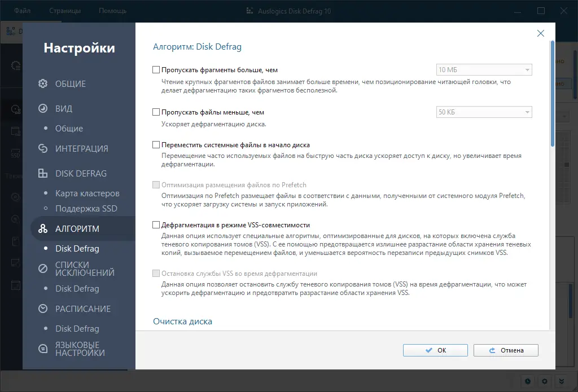Click the gear icon beside ОБЩИЕ
The height and width of the screenshot is (392, 578).
pyautogui.click(x=43, y=83)
